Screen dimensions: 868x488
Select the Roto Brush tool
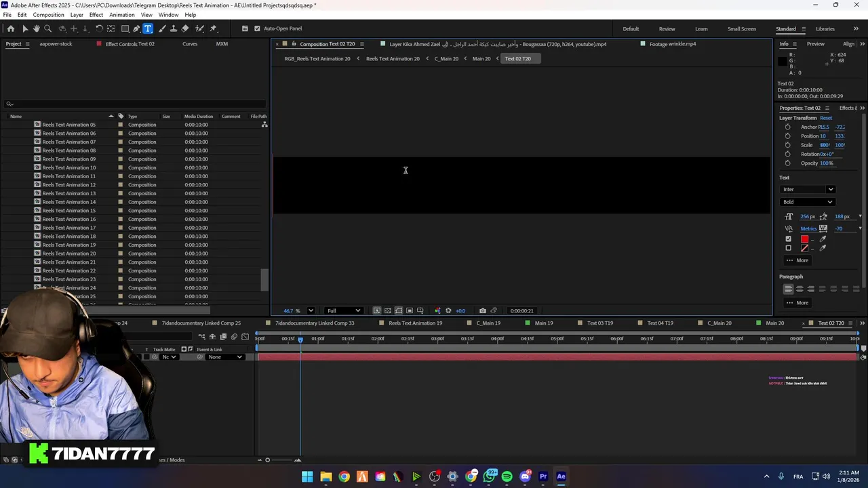[200, 28]
